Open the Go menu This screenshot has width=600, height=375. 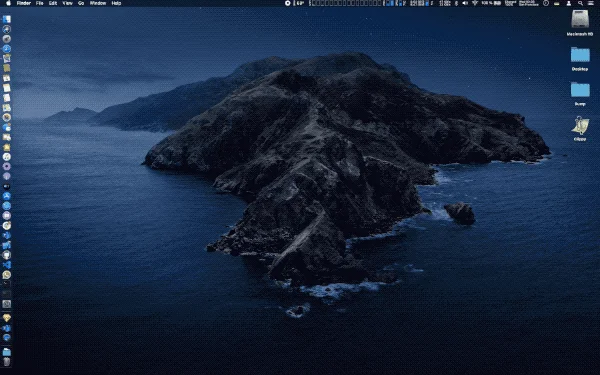pos(81,3)
